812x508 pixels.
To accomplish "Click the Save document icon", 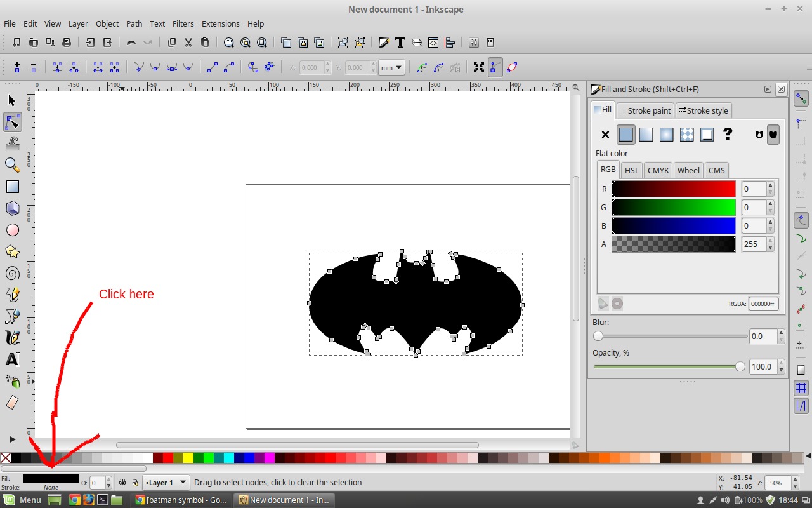I will pos(50,43).
